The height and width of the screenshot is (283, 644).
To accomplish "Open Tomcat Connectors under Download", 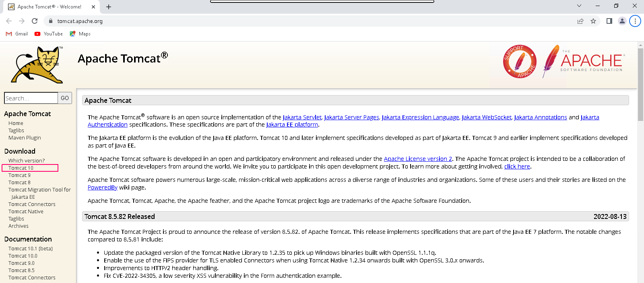I will (x=32, y=204).
